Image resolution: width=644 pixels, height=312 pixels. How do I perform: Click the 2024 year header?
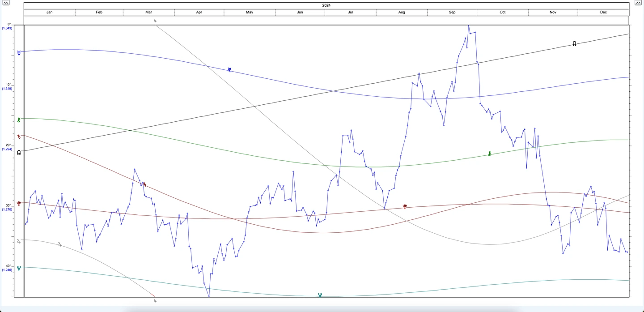click(x=326, y=5)
